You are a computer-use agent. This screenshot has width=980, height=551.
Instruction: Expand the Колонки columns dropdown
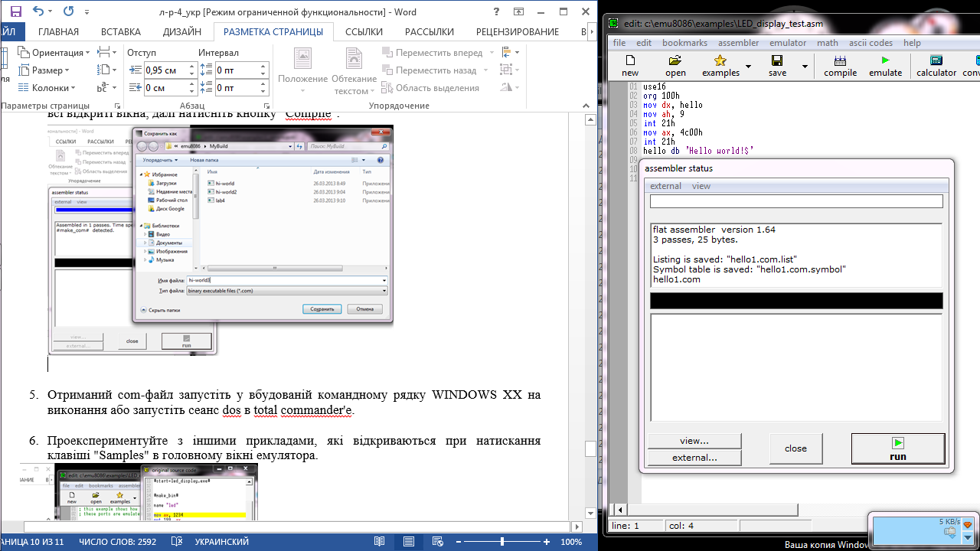click(x=46, y=87)
